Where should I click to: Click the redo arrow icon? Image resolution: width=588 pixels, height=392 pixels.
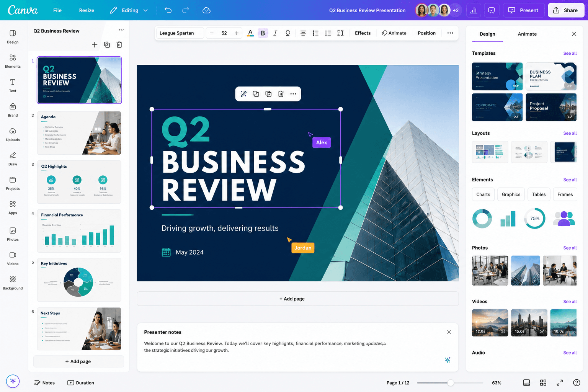pyautogui.click(x=186, y=10)
